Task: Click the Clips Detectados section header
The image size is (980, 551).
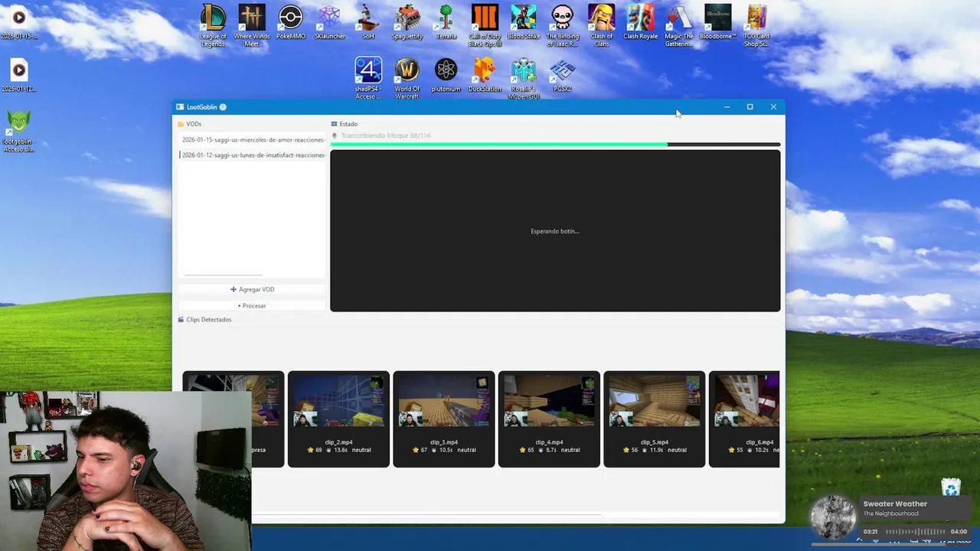Action: click(x=204, y=320)
